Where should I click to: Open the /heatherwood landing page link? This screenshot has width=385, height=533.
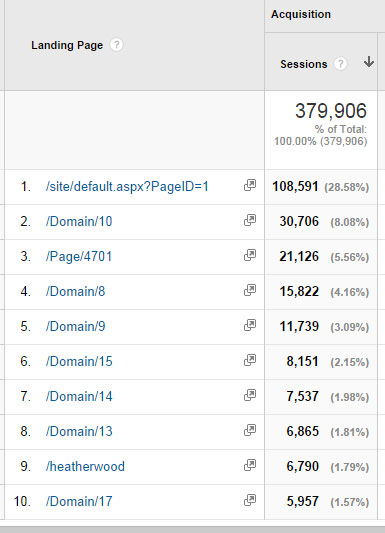pos(85,466)
